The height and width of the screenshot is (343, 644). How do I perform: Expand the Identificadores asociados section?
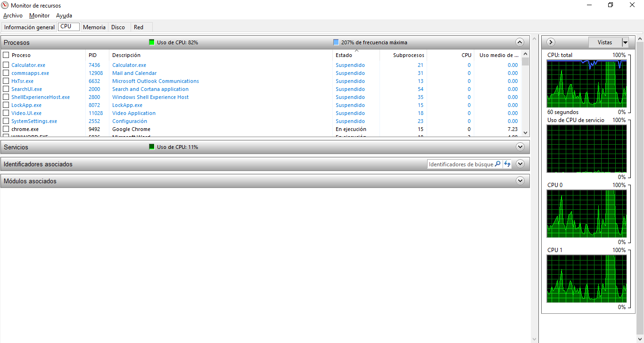[520, 163]
